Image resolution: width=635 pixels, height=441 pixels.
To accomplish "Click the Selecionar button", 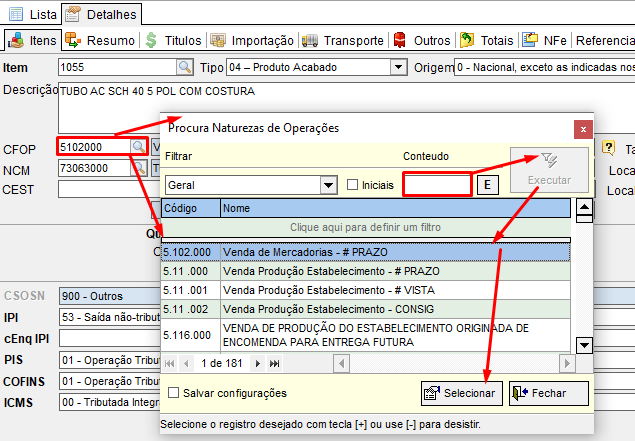I will [x=460, y=393].
